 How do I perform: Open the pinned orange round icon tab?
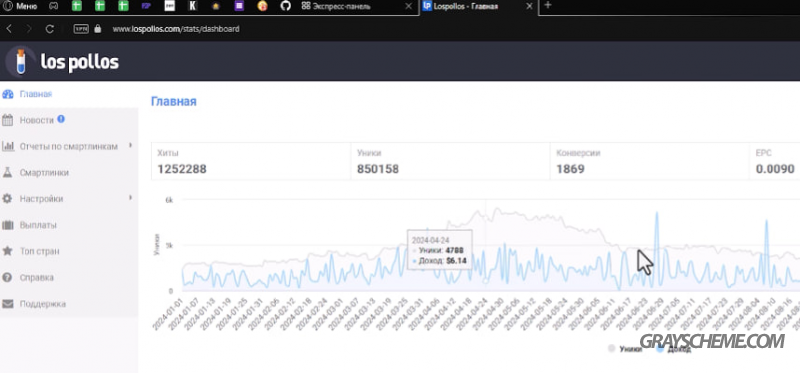[262, 6]
